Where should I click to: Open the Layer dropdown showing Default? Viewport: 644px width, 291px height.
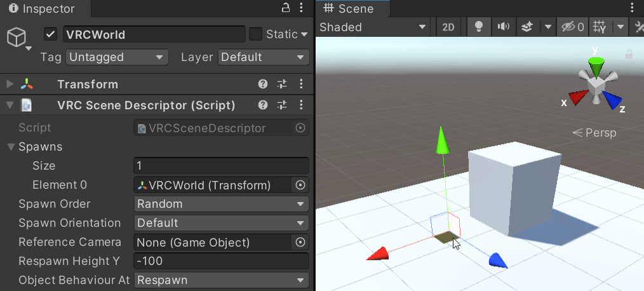(264, 57)
